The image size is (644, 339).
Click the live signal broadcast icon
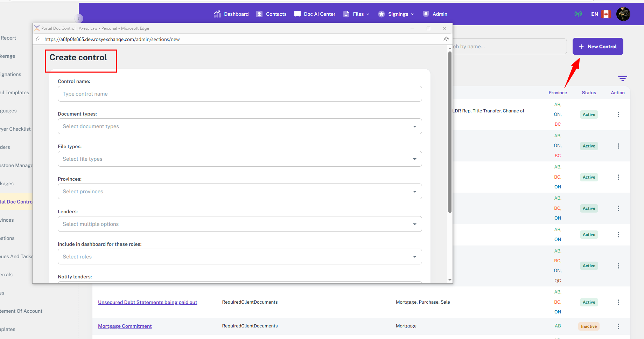(578, 14)
